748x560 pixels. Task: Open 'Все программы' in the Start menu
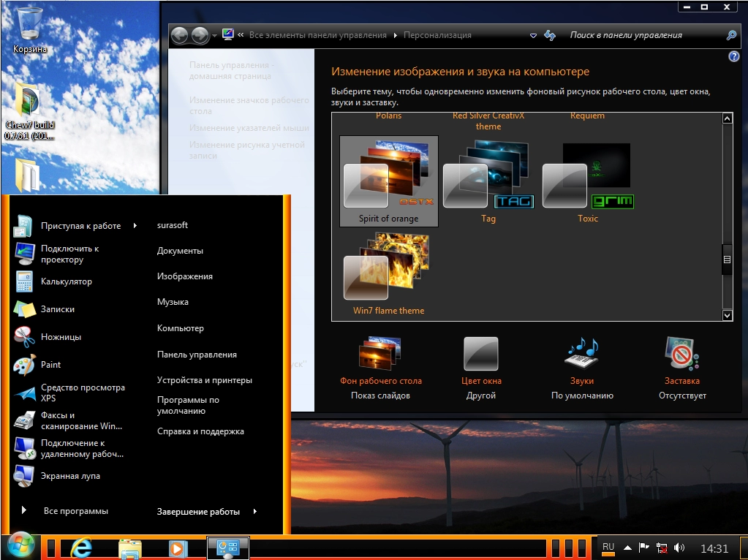click(75, 511)
